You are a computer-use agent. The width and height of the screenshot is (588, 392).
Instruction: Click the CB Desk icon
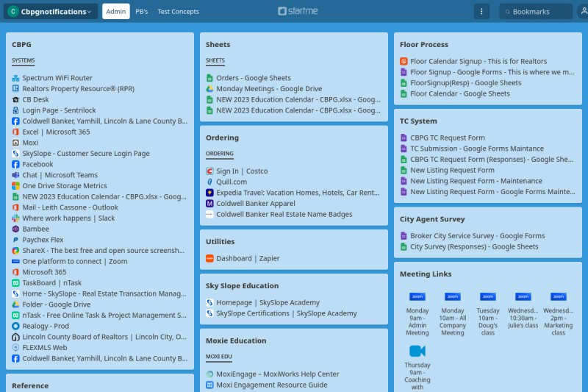pos(15,99)
